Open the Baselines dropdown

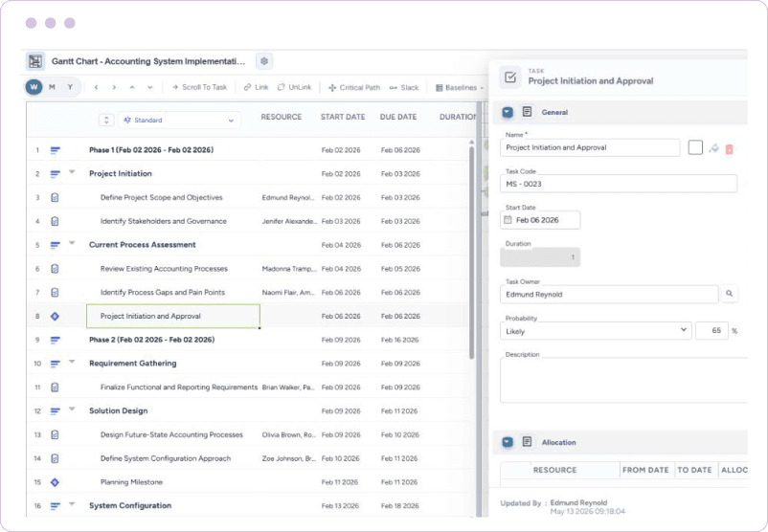click(x=460, y=88)
